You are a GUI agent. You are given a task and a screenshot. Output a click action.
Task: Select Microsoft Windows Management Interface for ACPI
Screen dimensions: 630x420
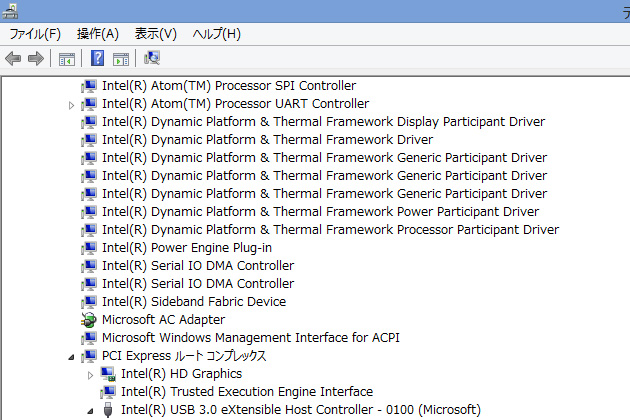pyautogui.click(x=250, y=338)
